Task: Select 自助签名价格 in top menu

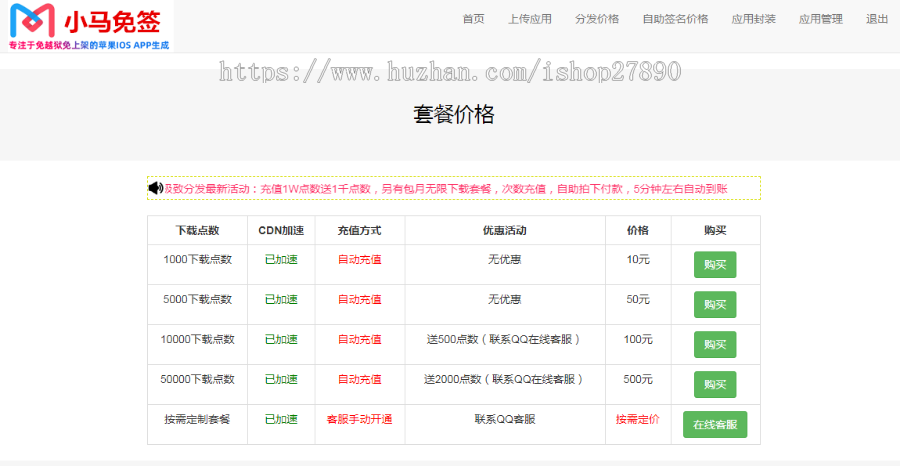Action: pyautogui.click(x=675, y=19)
